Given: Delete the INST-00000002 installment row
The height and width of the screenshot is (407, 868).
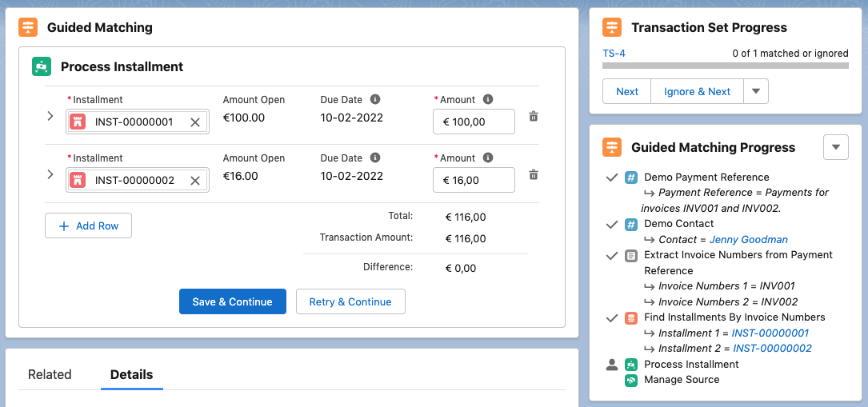Looking at the screenshot, I should pos(534,175).
